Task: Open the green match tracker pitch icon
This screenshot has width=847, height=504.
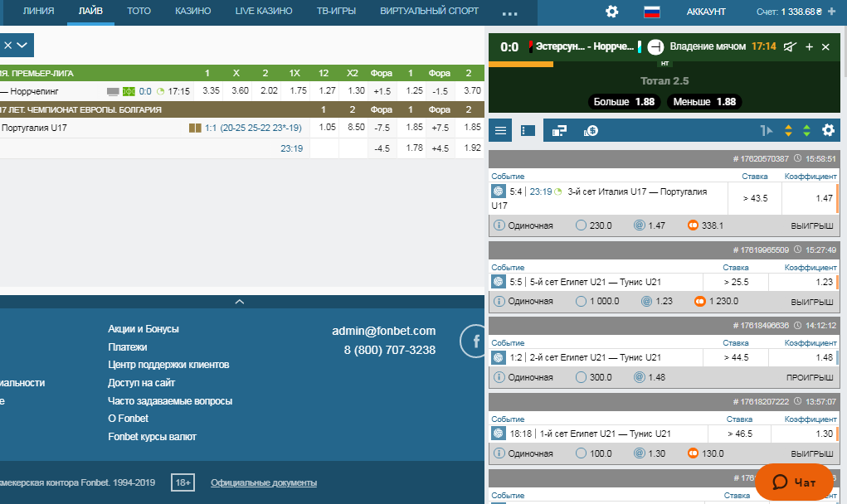Action: (x=129, y=92)
